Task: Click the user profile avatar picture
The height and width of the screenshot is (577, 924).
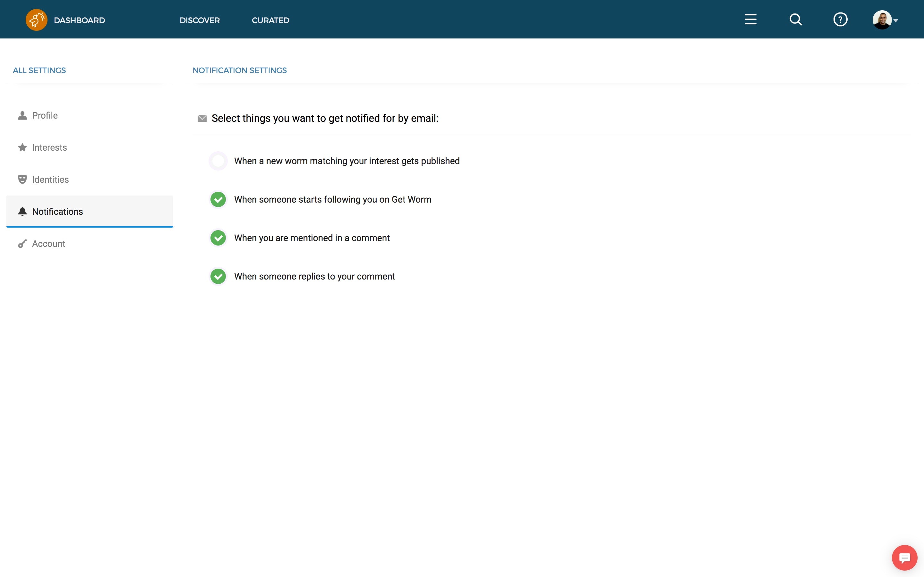Action: 882,20
